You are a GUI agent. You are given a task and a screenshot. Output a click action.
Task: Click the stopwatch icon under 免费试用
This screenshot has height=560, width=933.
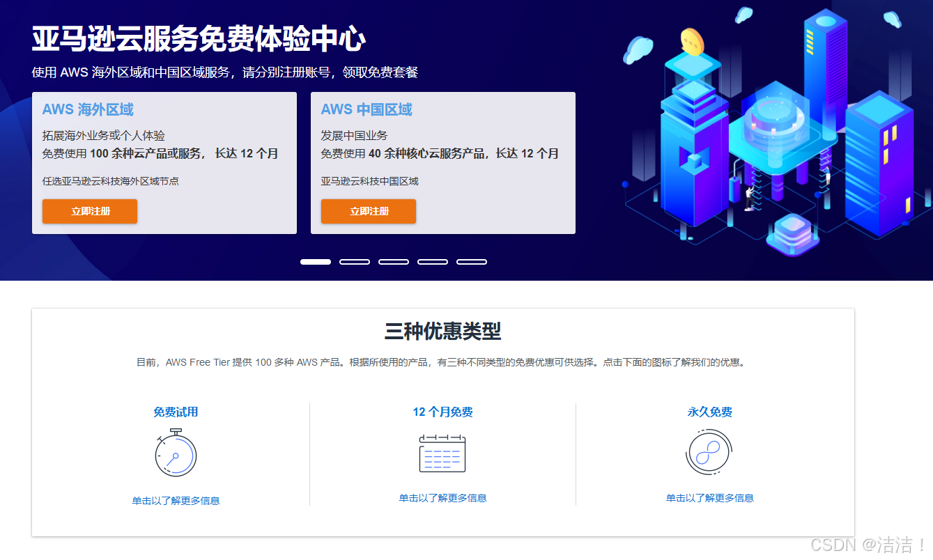coord(176,453)
